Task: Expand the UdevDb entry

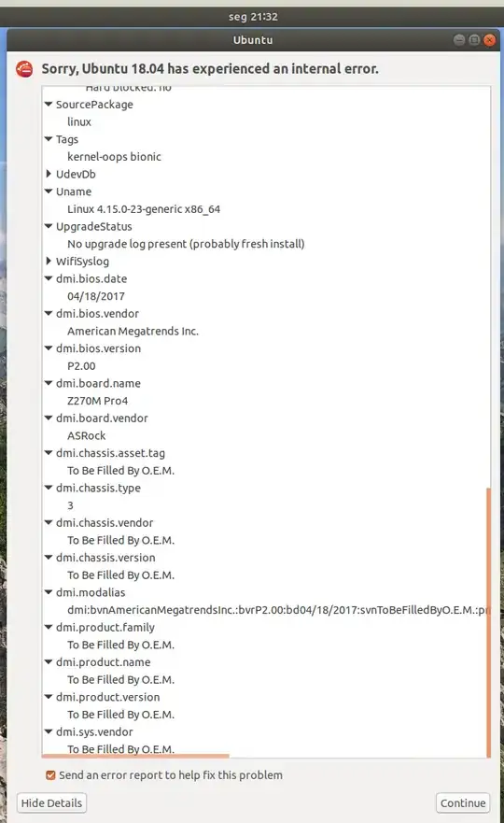Action: coord(49,174)
